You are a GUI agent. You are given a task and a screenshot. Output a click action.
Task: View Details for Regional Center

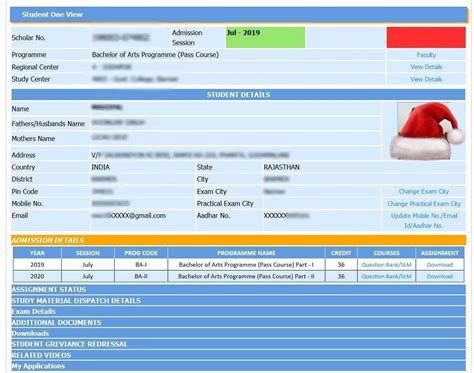426,67
